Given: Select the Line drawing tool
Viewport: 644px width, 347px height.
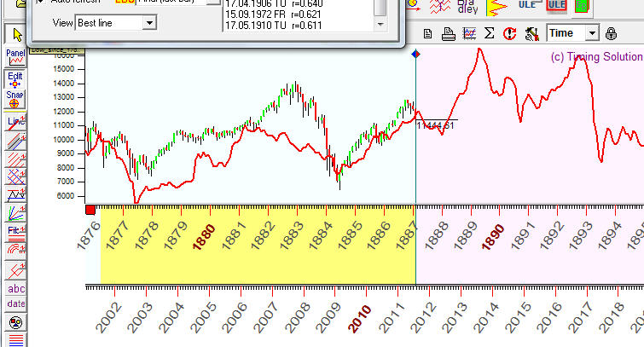Looking at the screenshot, I should 15,122.
